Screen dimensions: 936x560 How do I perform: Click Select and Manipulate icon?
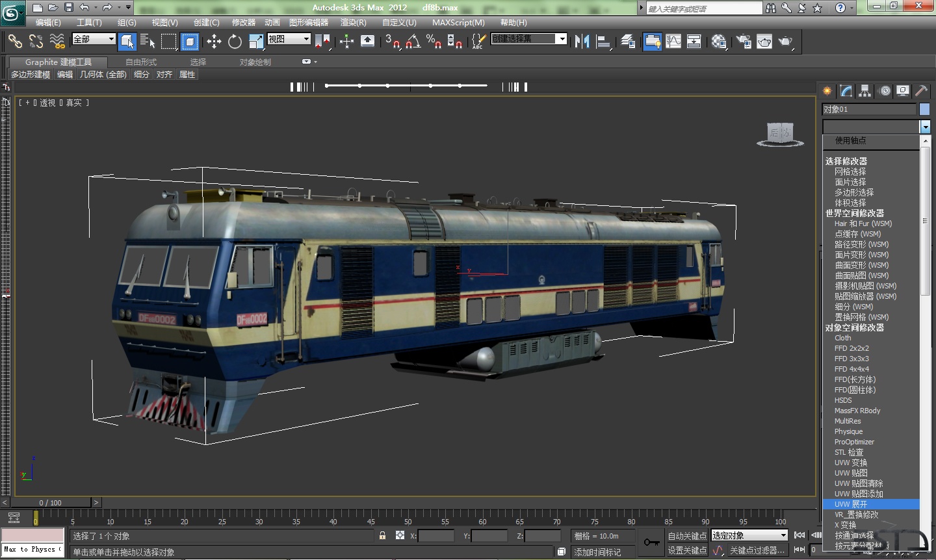coord(346,42)
